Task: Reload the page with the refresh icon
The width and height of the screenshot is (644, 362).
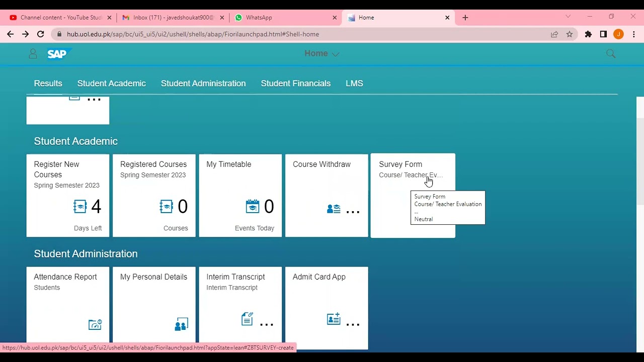Action: (41, 34)
